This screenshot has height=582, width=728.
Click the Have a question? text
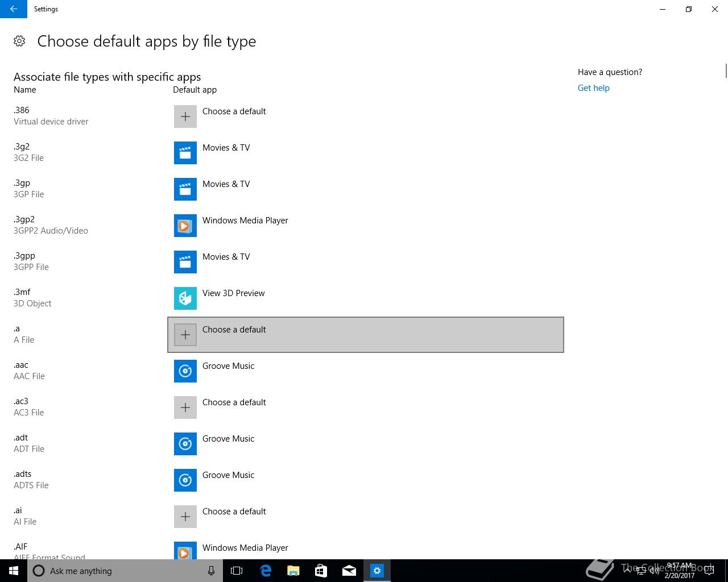point(610,72)
